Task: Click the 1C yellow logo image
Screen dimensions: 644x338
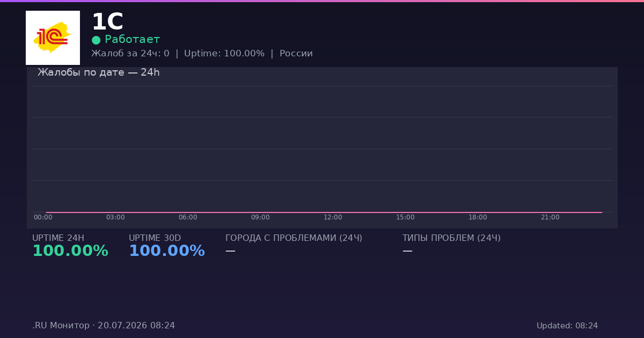Action: [53, 38]
